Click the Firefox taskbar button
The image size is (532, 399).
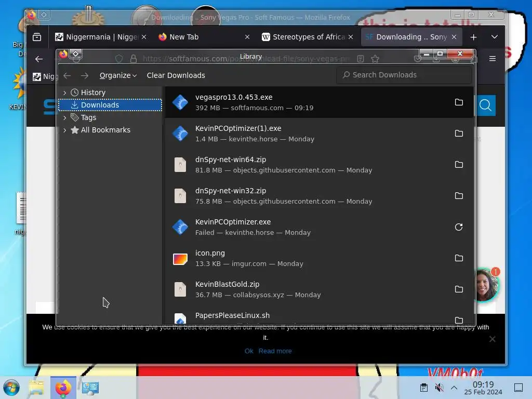pos(63,388)
